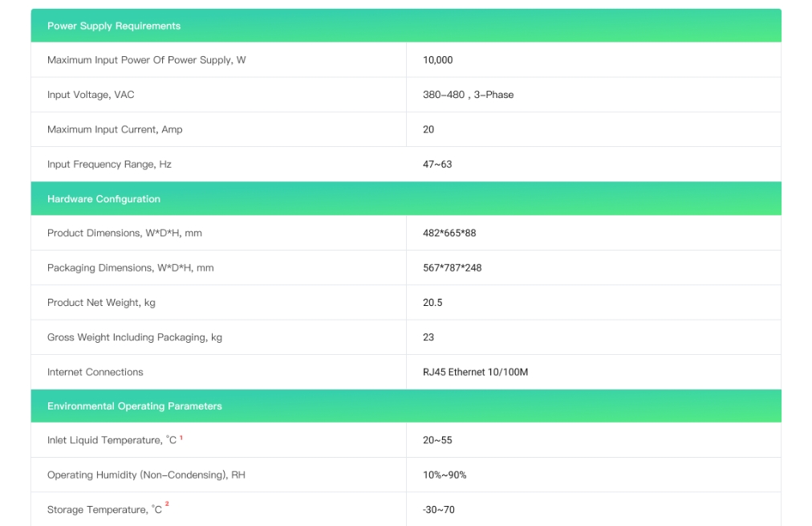Image resolution: width=812 pixels, height=526 pixels.
Task: Select the Maximum Input Power label
Action: 146,60
